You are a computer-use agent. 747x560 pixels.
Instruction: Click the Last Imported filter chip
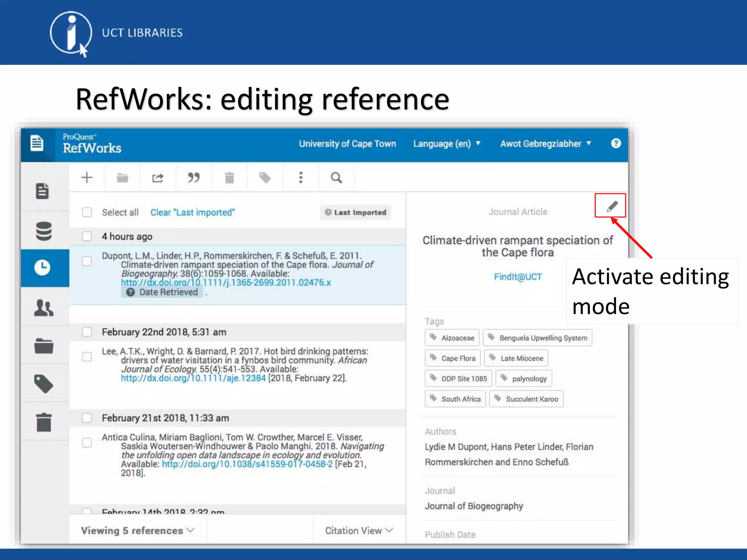coord(356,212)
